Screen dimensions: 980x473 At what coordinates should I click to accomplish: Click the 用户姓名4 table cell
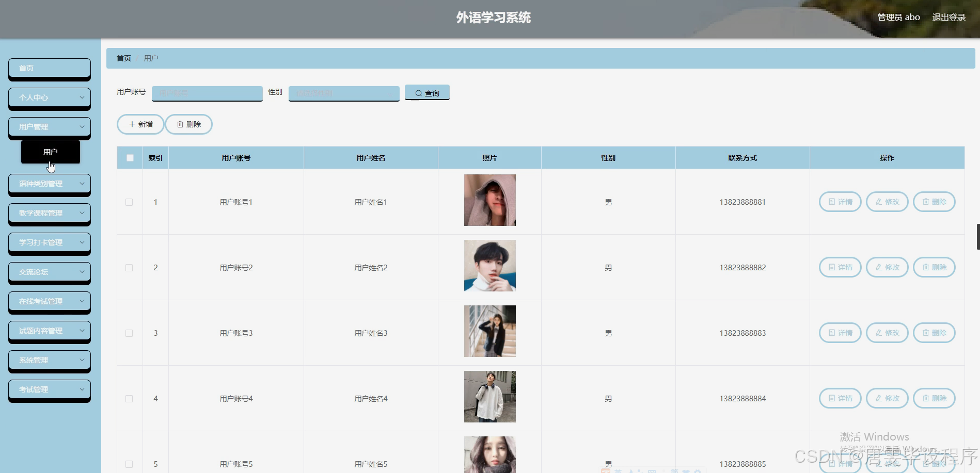click(371, 399)
